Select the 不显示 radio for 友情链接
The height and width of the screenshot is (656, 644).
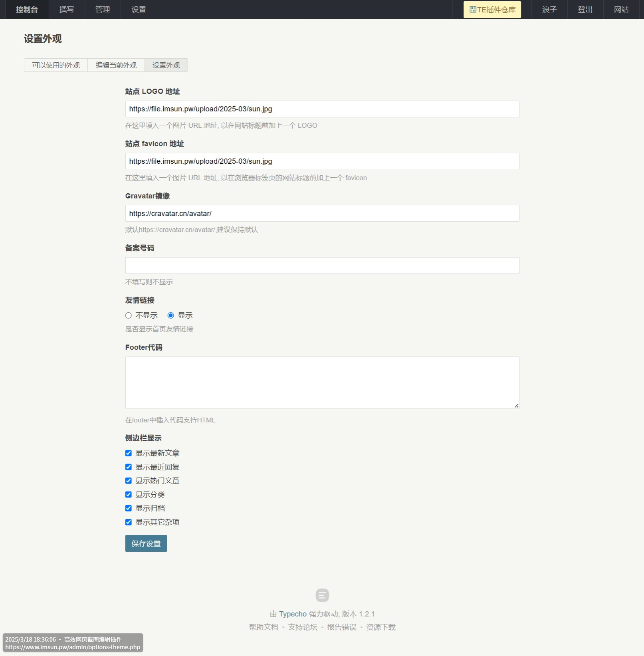coord(129,315)
